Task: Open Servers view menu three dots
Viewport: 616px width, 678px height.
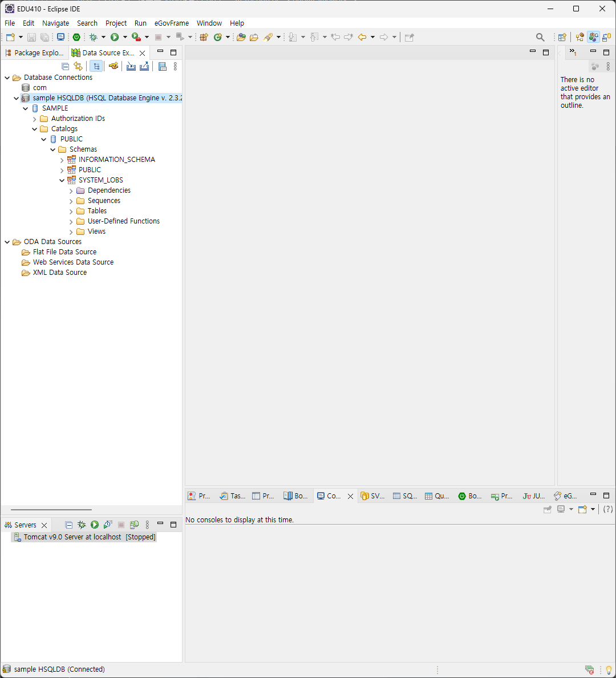Action: coord(148,525)
